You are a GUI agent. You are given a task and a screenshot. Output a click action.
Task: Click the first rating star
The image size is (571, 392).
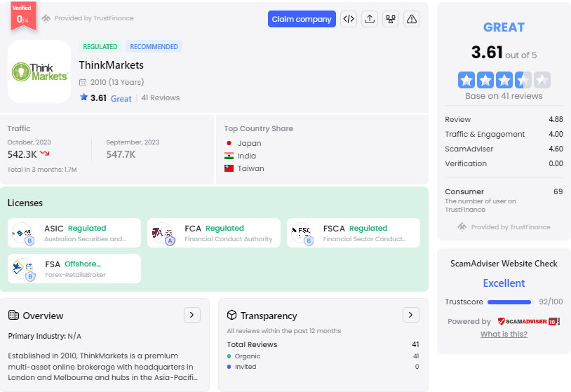tap(466, 80)
